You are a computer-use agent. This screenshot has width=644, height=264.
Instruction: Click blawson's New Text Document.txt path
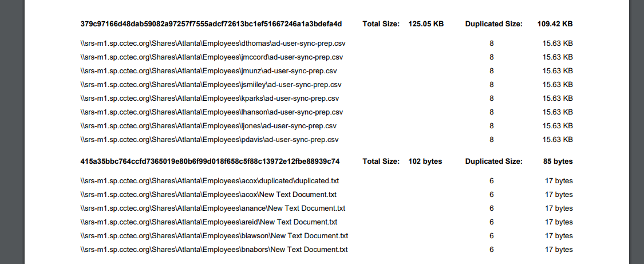coord(214,236)
